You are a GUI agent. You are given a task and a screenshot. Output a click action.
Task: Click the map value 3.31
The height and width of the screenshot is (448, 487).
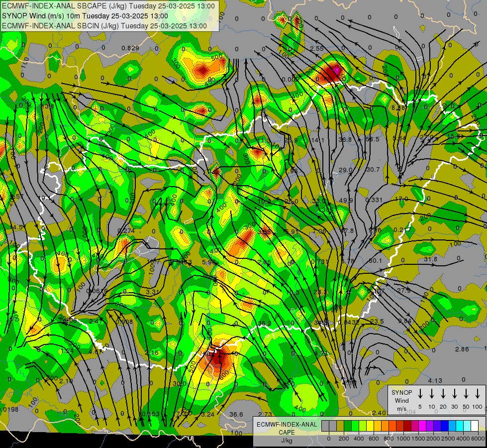[153, 292]
